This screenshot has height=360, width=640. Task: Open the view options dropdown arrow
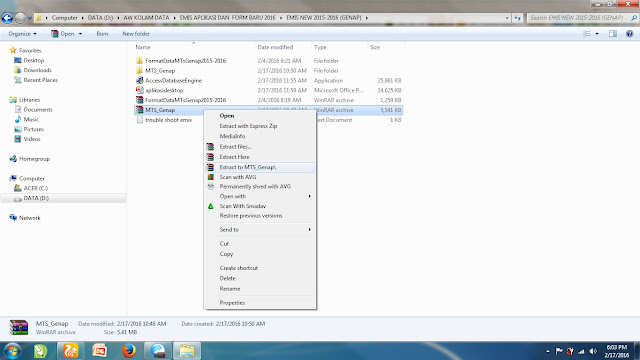click(597, 34)
